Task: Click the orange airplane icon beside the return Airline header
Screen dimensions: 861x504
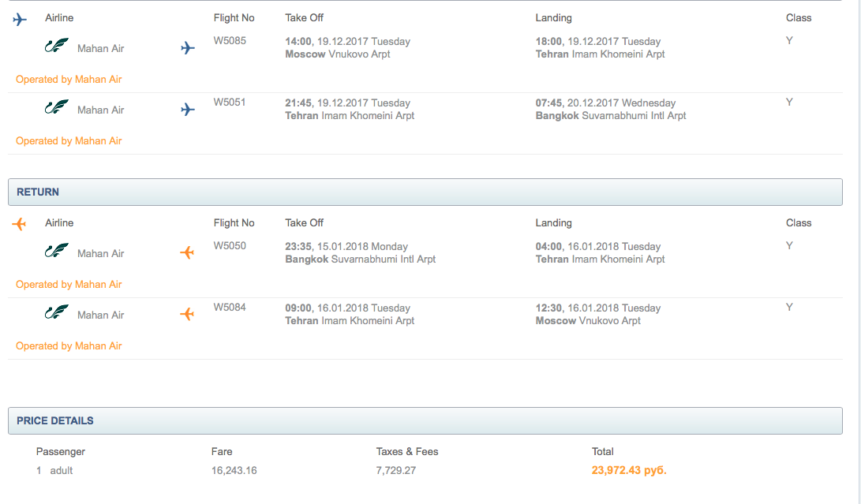Action: (20, 224)
